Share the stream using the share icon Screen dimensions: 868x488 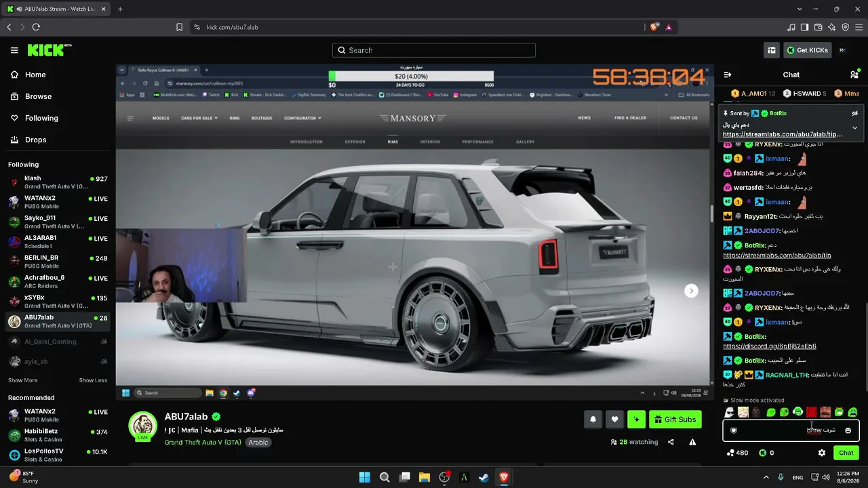tap(671, 442)
